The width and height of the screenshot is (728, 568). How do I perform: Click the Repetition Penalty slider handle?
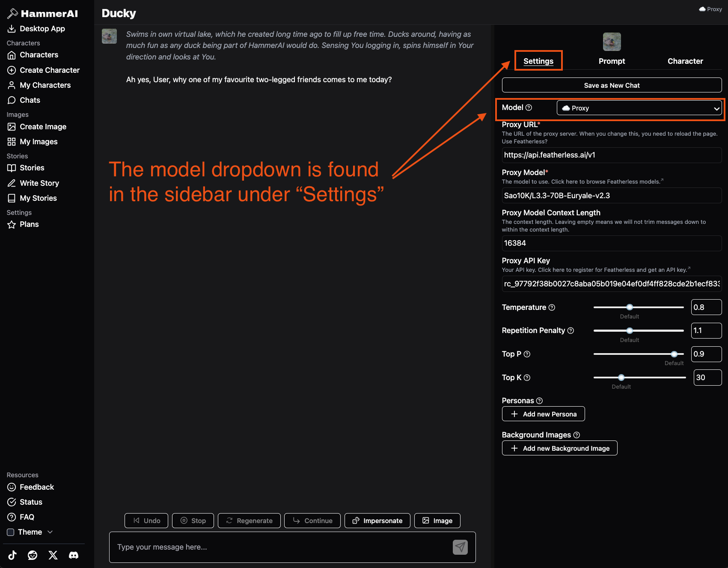click(x=630, y=330)
